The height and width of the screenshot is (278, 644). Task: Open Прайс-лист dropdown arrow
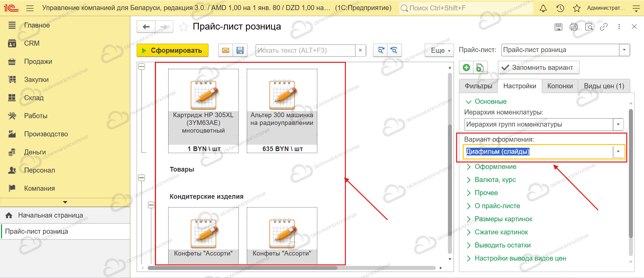624,50
